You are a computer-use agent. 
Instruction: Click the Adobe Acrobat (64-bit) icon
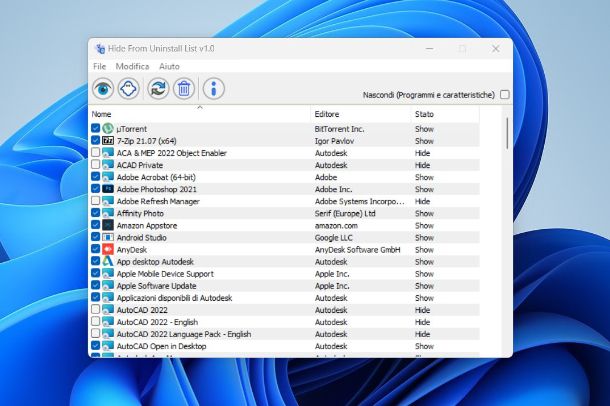(x=108, y=177)
